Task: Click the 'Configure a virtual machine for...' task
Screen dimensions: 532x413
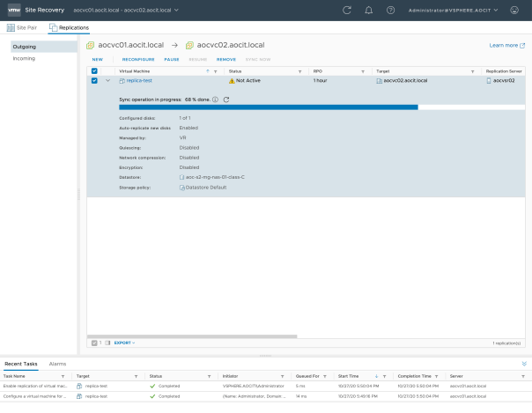Action: point(34,396)
